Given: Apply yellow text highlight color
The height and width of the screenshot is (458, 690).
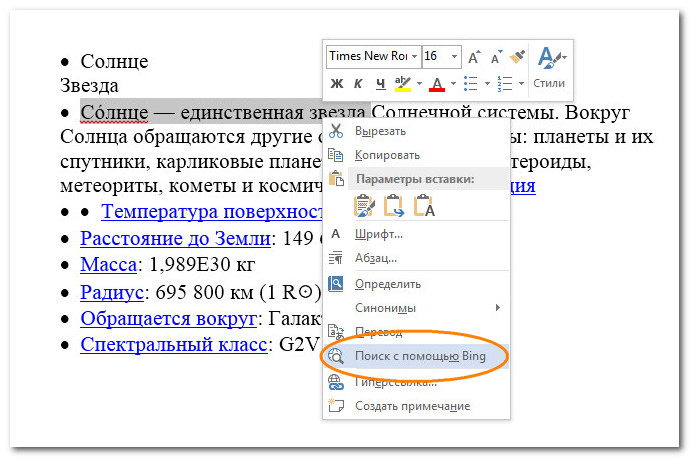Looking at the screenshot, I should [x=403, y=83].
